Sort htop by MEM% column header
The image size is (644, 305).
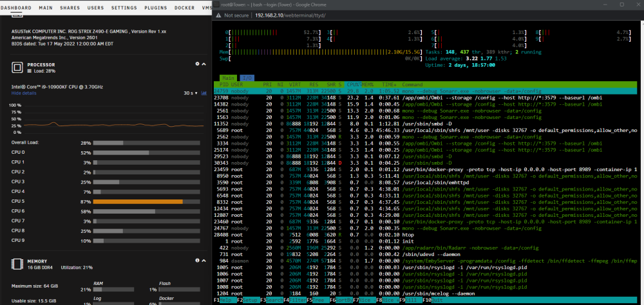367,84
